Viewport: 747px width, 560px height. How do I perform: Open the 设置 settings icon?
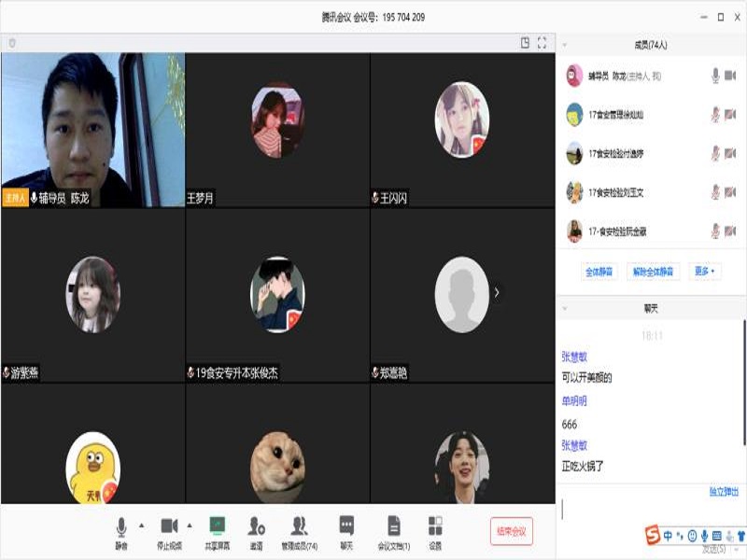coord(435,526)
